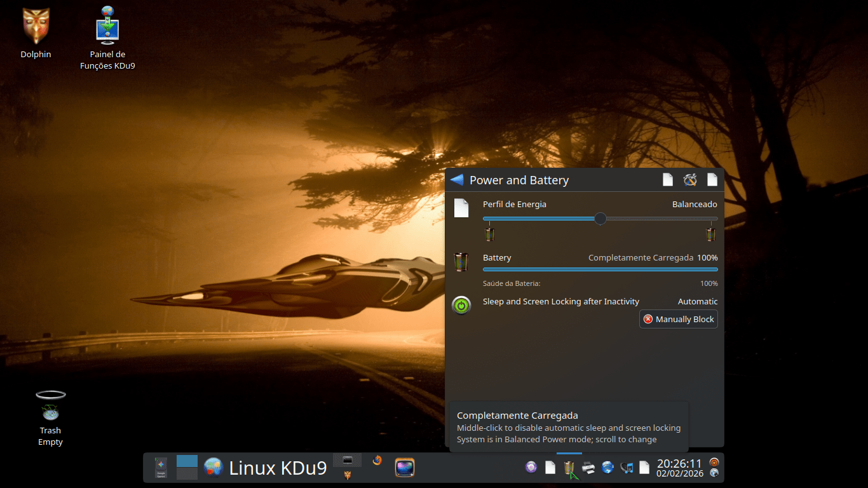Click the battery tray icon in the panel
Viewport: 868px width, 488px height.
point(569,468)
